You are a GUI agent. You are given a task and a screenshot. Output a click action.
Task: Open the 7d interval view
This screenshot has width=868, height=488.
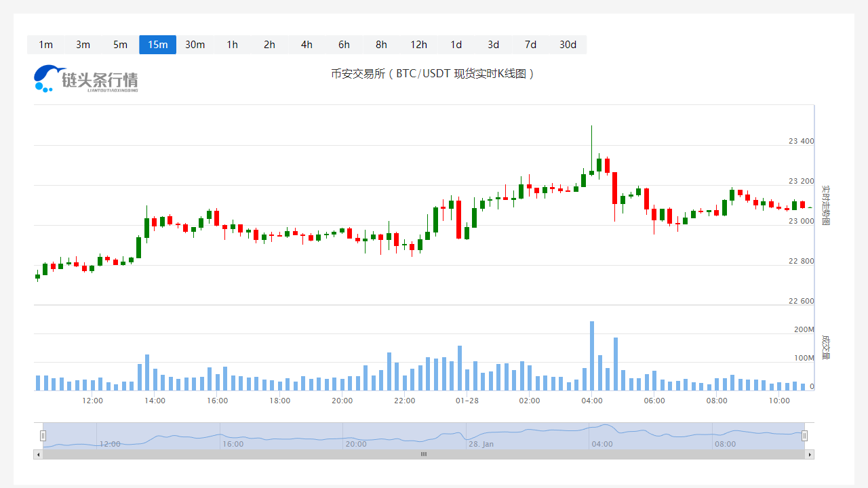530,45
